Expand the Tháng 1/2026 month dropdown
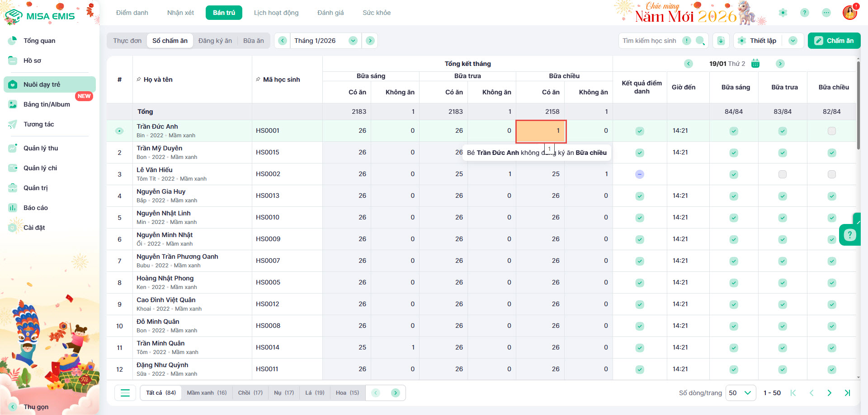868x415 pixels. coord(353,41)
